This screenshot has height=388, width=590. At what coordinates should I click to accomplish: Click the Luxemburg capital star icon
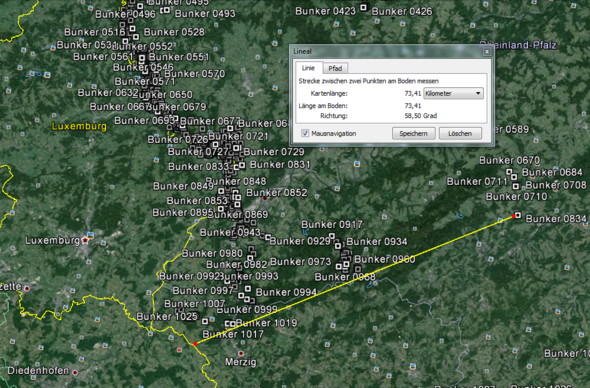pos(85,240)
